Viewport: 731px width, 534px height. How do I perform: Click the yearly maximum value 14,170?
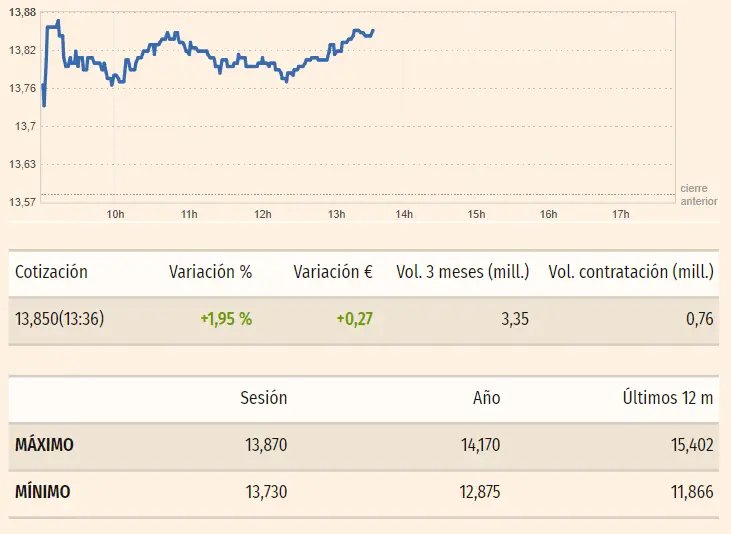[x=477, y=445]
